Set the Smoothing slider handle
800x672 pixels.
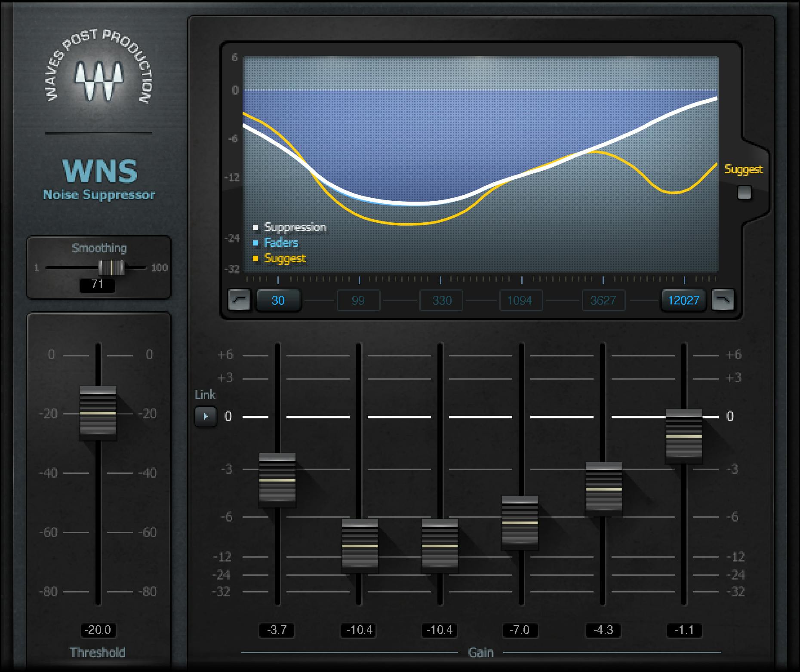tap(111, 267)
